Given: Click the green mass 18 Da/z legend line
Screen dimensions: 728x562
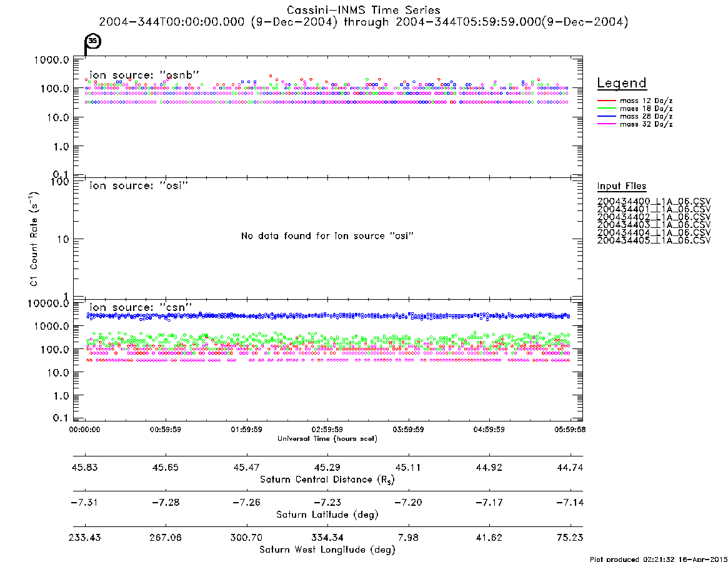Looking at the screenshot, I should click(x=606, y=109).
